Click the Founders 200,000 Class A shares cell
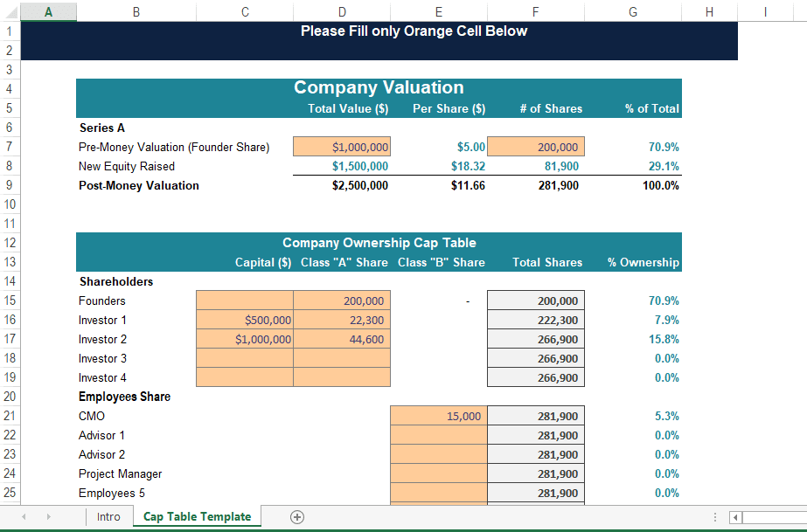807x532 pixels. tap(341, 301)
